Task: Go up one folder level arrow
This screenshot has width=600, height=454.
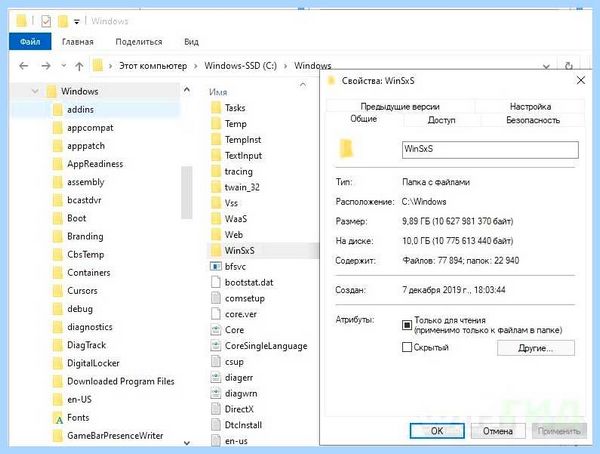Action: pyautogui.click(x=79, y=66)
